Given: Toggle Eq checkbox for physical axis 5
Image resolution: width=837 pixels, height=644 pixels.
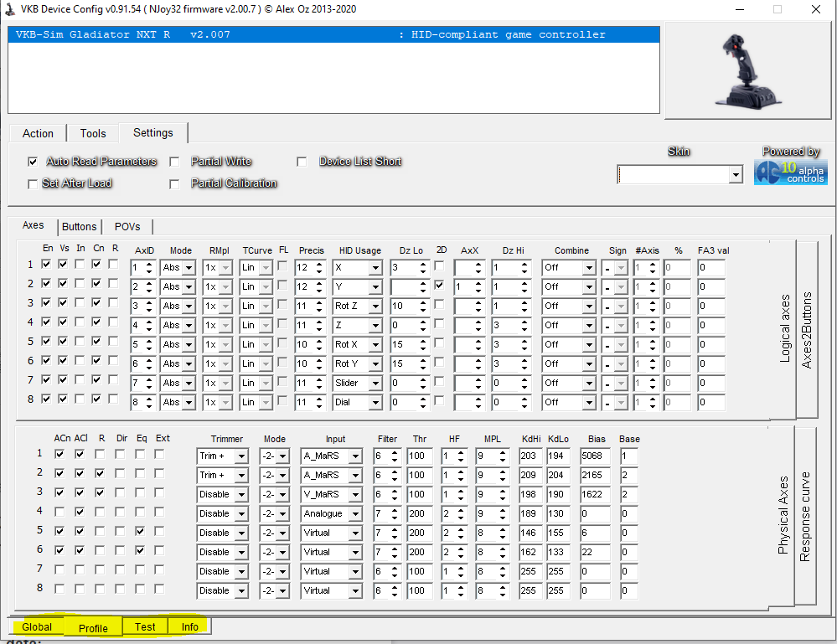Looking at the screenshot, I should pyautogui.click(x=140, y=532).
